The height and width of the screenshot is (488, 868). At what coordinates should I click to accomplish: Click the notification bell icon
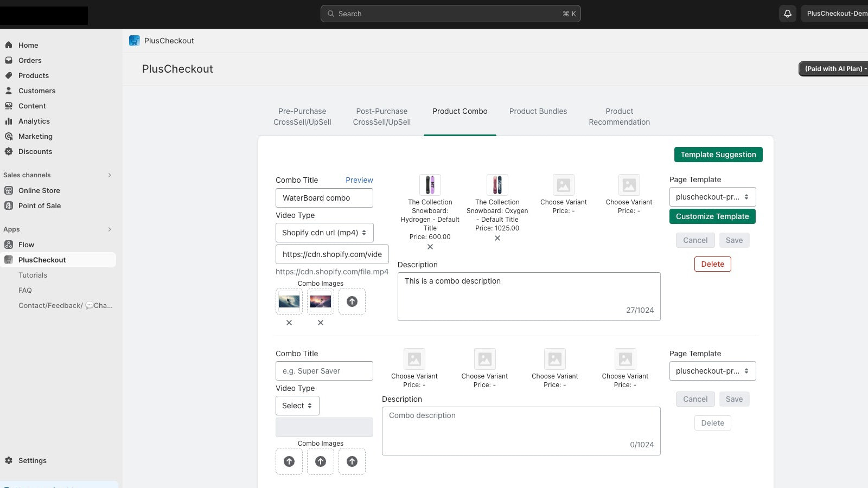coord(787,14)
